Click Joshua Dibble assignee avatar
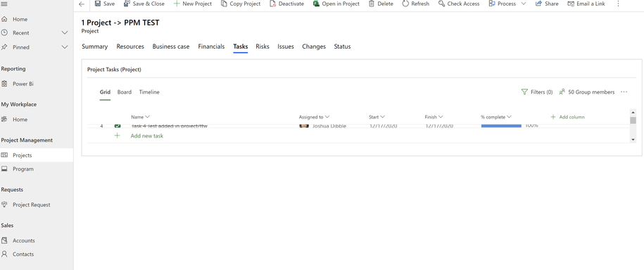This screenshot has width=644, height=270. (x=304, y=126)
